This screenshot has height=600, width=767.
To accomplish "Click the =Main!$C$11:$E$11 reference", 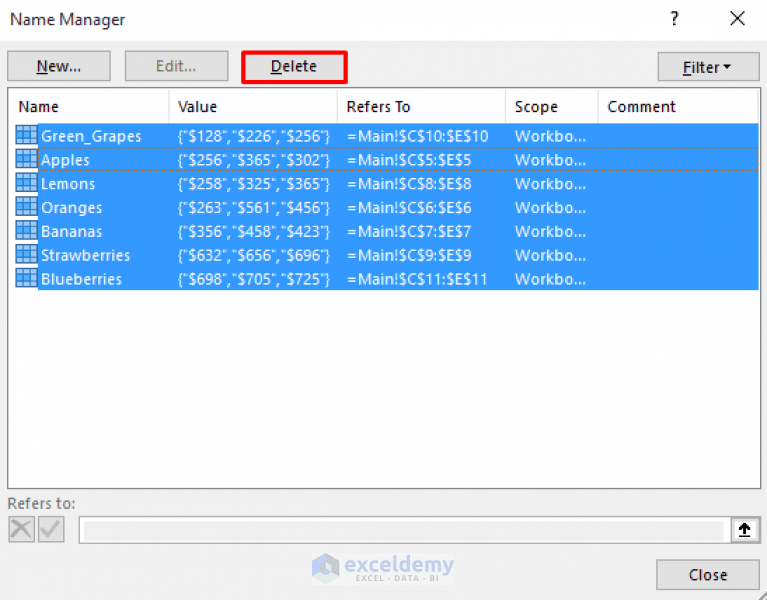I will coord(417,279).
